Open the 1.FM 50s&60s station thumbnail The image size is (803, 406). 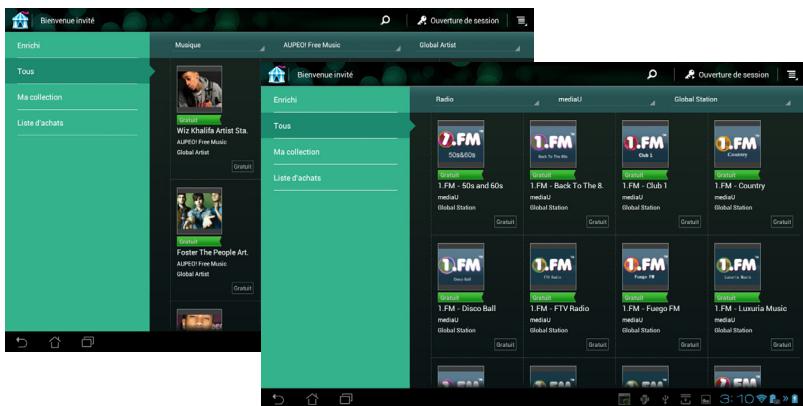tap(461, 144)
